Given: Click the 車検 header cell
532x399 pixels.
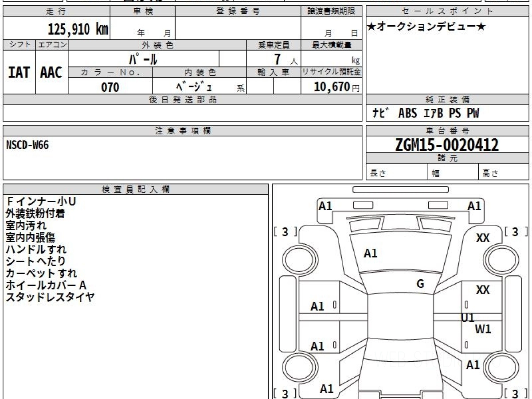Looking at the screenshot, I should [x=143, y=12].
